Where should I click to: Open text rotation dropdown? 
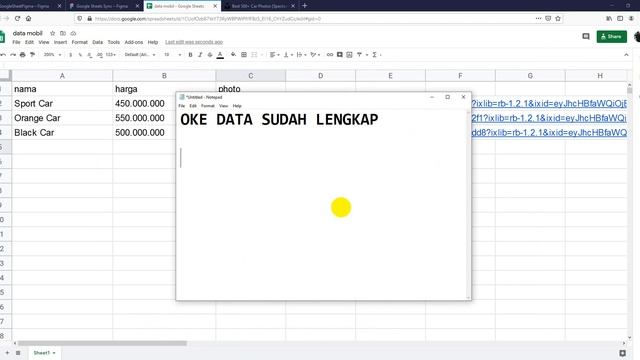[x=315, y=55]
